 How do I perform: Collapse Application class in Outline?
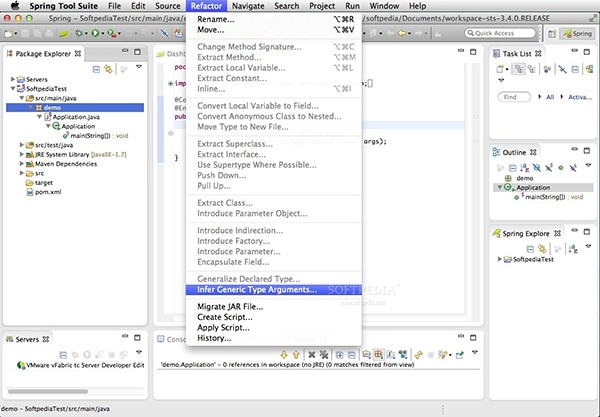point(499,187)
